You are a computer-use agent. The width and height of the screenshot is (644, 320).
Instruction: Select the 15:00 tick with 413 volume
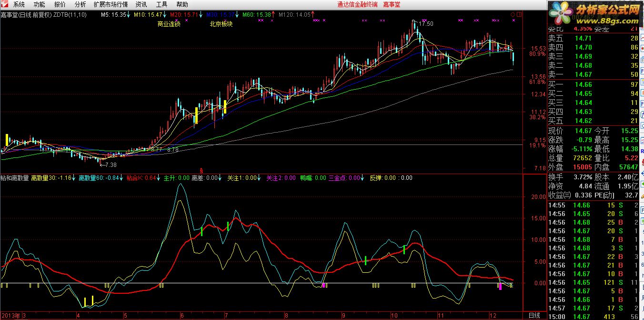(594, 317)
